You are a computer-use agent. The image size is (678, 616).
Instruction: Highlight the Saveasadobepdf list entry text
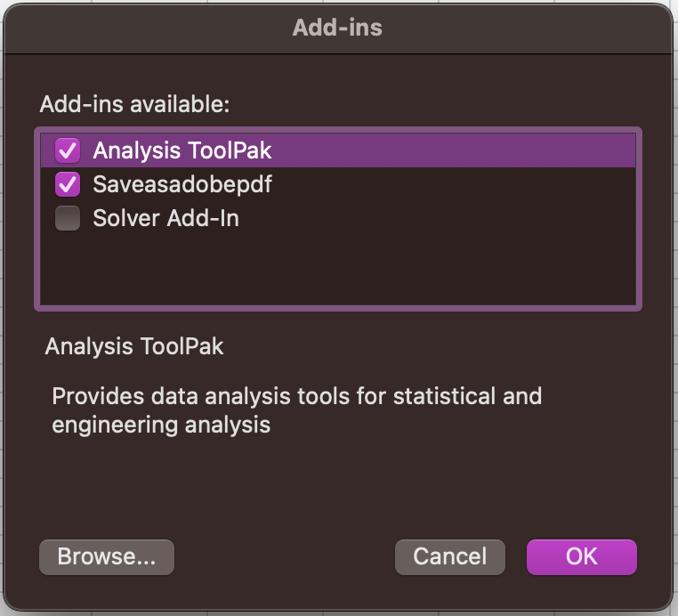(182, 184)
